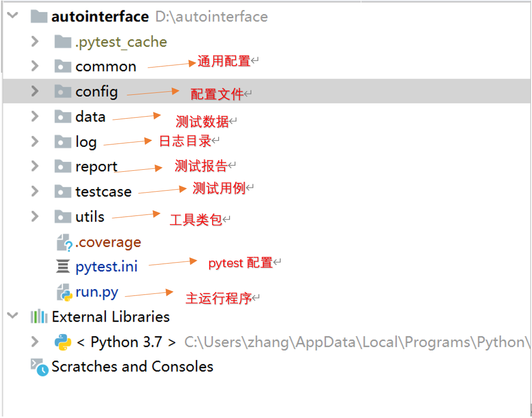This screenshot has width=532, height=418.
Task: Click the pytest.ini file icon
Action: 63,267
